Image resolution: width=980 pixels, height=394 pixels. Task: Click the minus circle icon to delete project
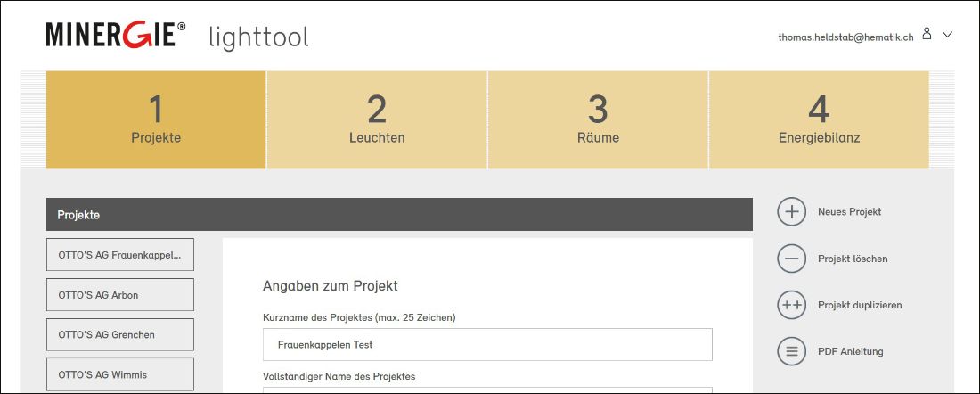point(792,259)
